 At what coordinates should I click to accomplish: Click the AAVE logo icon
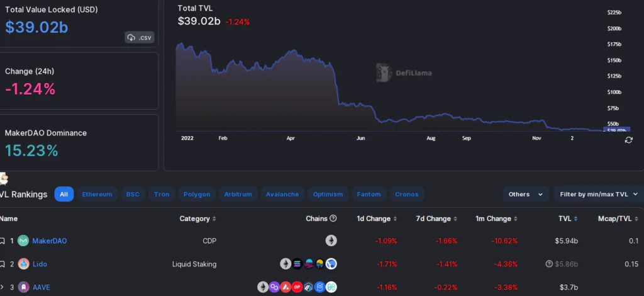pyautogui.click(x=23, y=287)
